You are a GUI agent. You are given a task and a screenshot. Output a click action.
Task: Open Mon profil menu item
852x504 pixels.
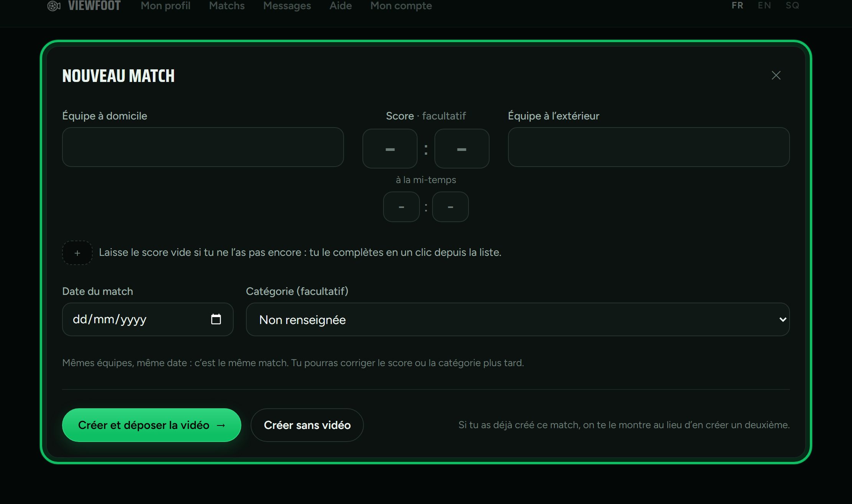point(165,6)
